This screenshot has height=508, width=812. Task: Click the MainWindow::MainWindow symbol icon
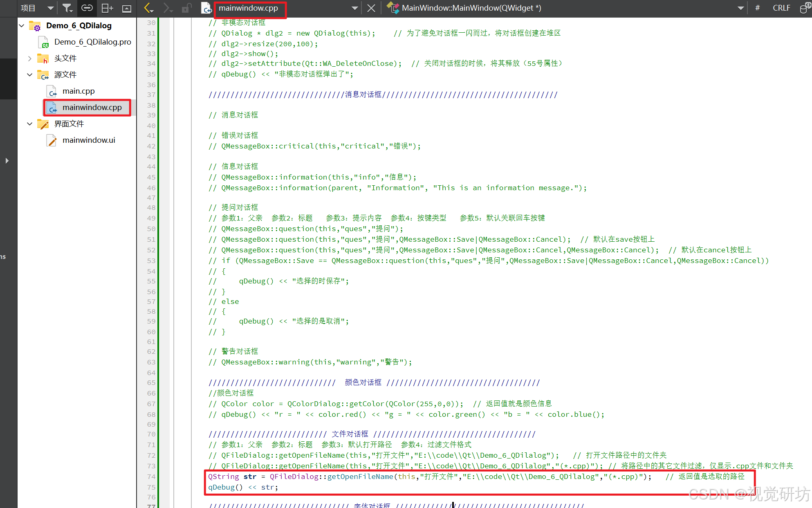point(393,8)
